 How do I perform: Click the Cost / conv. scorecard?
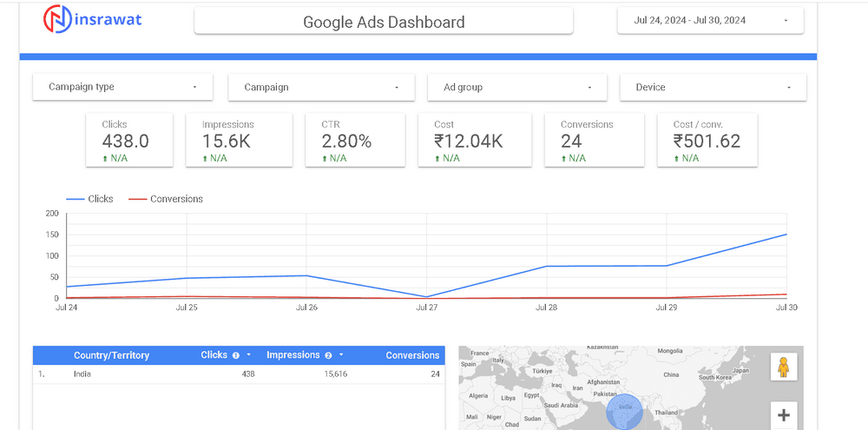tap(707, 140)
